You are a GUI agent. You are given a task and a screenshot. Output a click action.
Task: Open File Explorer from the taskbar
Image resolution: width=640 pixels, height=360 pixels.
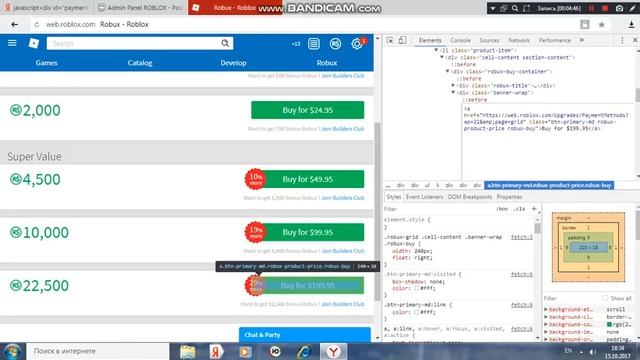pyautogui.click(x=187, y=351)
